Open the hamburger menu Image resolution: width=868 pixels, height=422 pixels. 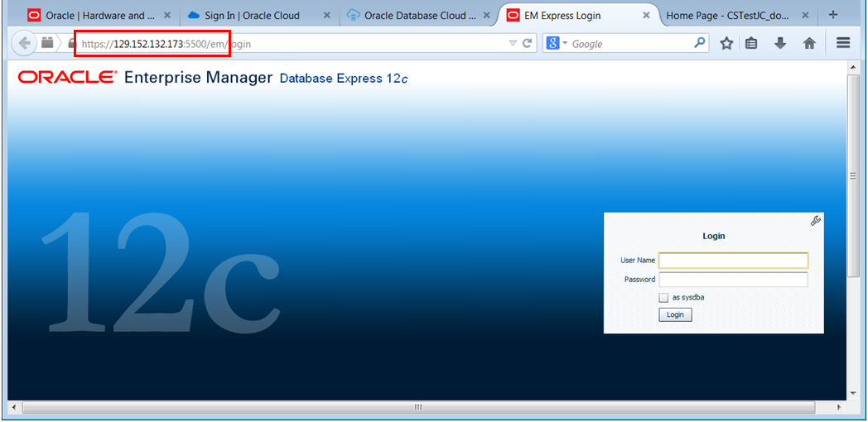[843, 43]
